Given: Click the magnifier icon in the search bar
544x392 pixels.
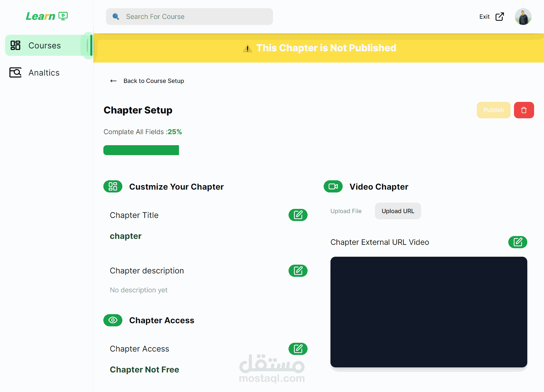Looking at the screenshot, I should click(x=116, y=17).
